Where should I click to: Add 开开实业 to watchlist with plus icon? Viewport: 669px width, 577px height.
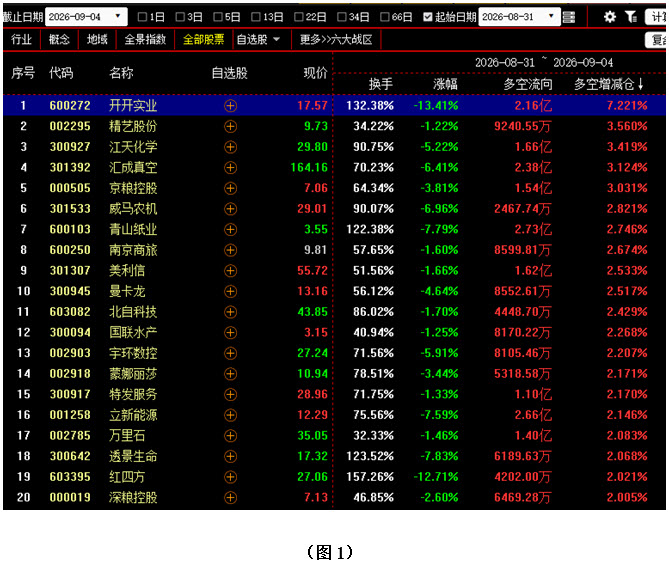point(230,106)
